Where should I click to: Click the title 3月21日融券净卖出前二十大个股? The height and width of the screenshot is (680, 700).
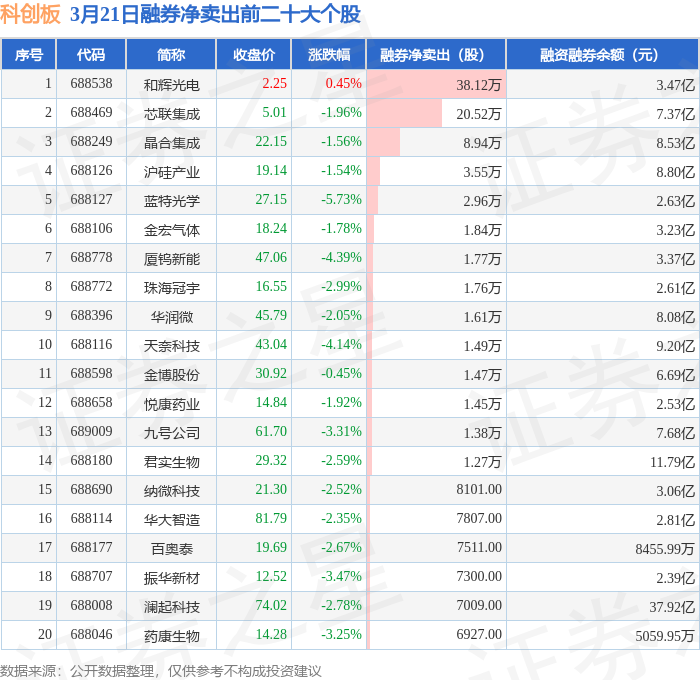[215, 14]
